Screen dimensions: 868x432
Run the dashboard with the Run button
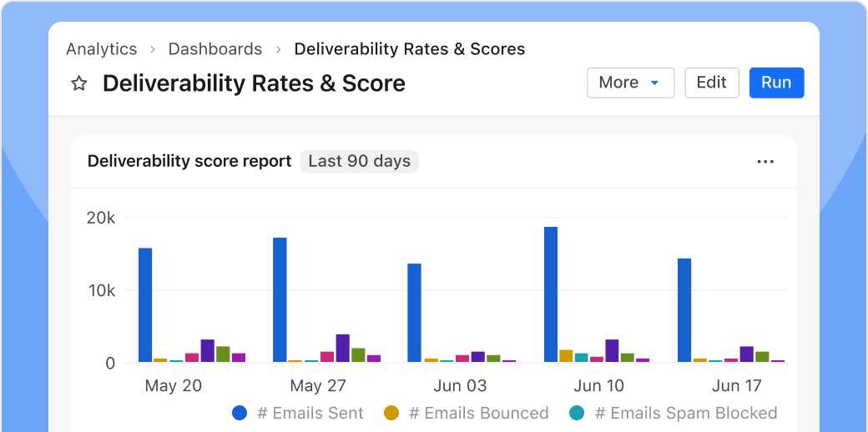point(776,83)
